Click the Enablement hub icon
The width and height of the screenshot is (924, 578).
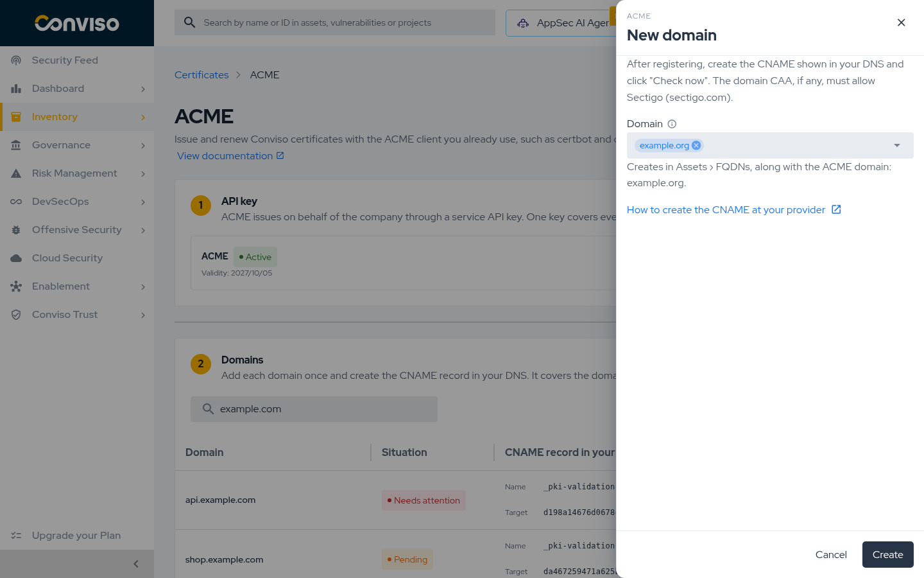[x=16, y=286]
